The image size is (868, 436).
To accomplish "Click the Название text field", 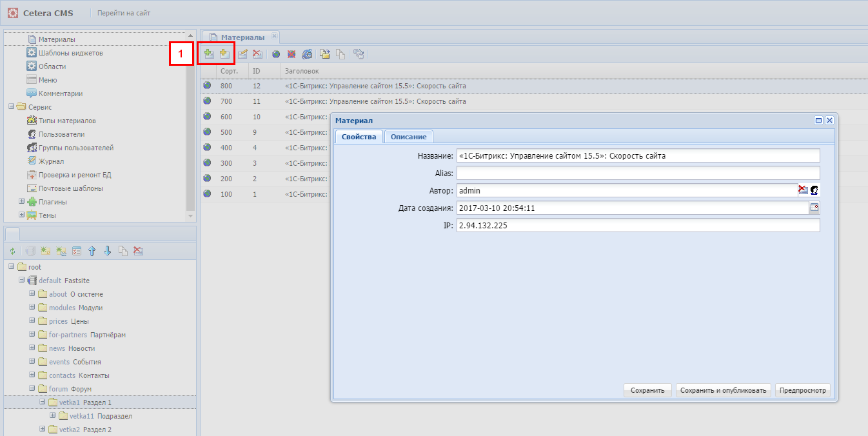I will point(638,155).
